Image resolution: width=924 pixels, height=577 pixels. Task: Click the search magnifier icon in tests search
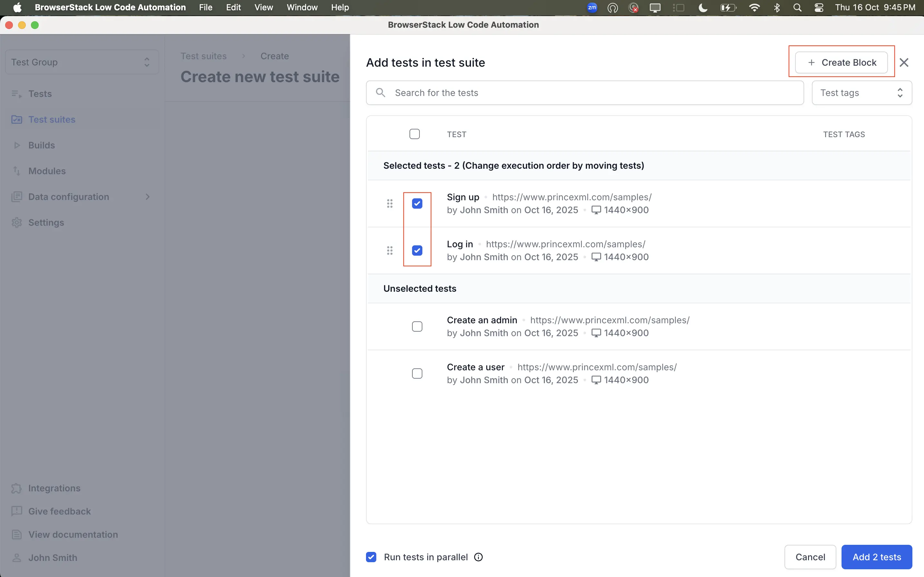coord(380,92)
